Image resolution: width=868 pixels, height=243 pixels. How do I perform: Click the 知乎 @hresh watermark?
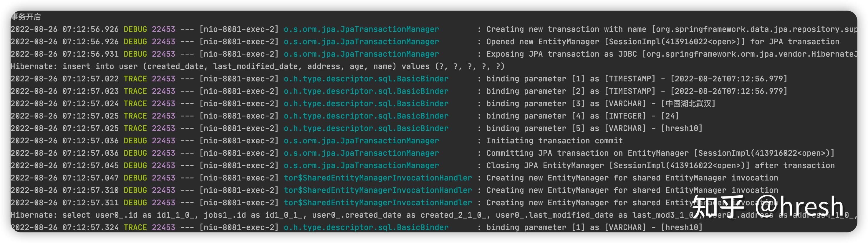pos(768,206)
